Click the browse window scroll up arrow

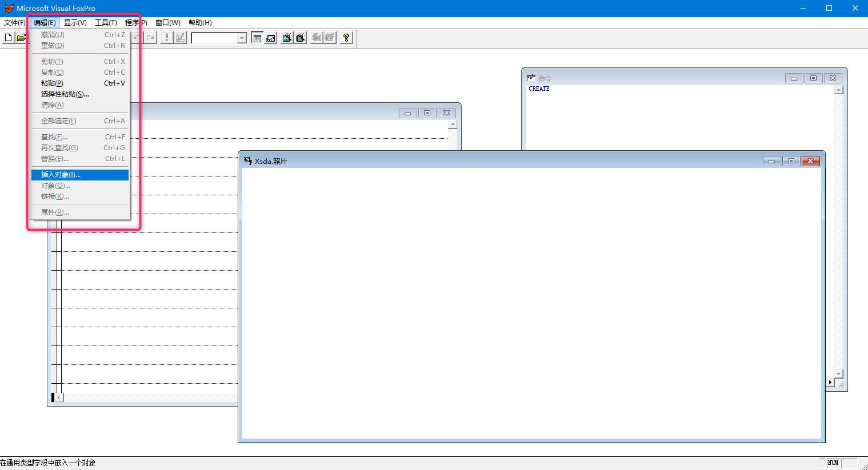(453, 124)
